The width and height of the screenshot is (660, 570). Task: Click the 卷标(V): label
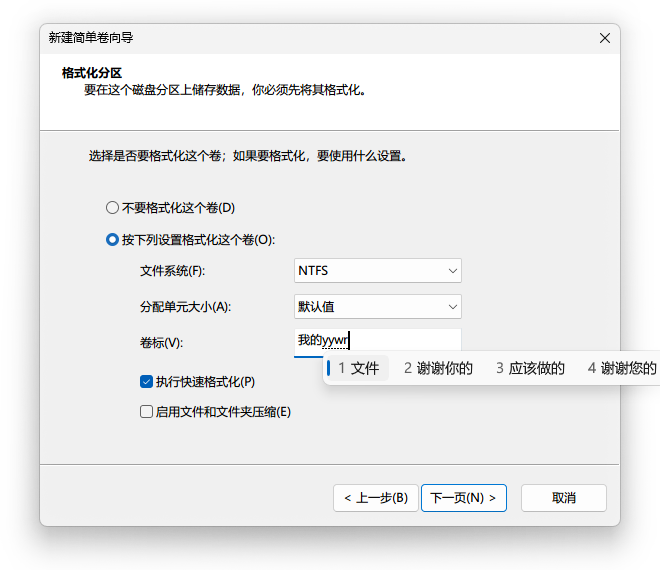tap(162, 343)
